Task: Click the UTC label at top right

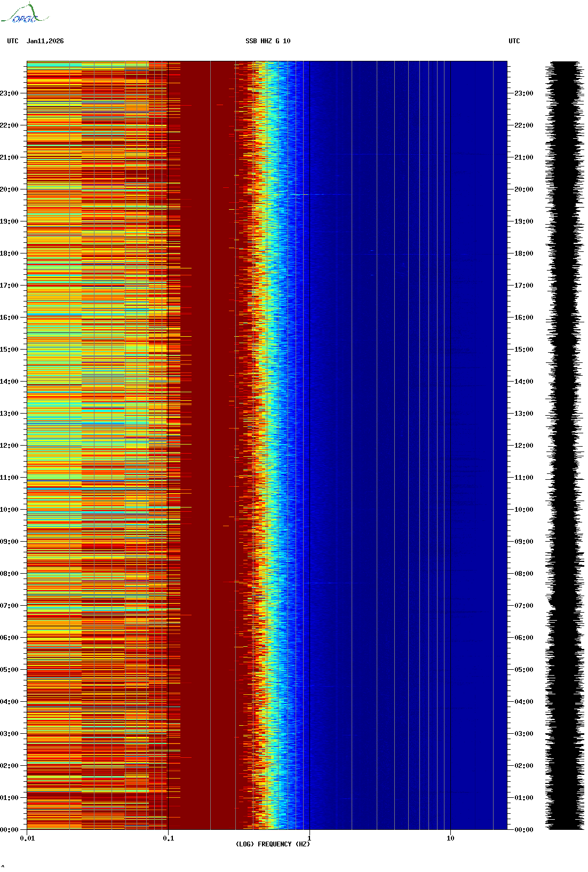Action: tap(514, 41)
